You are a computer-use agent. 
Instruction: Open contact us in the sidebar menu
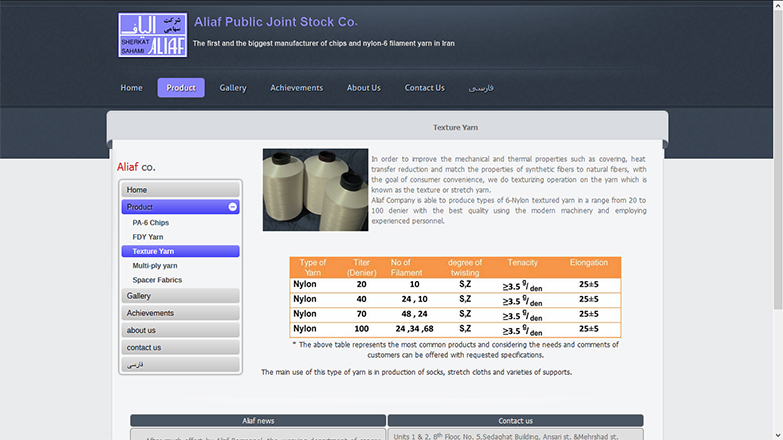coord(180,348)
